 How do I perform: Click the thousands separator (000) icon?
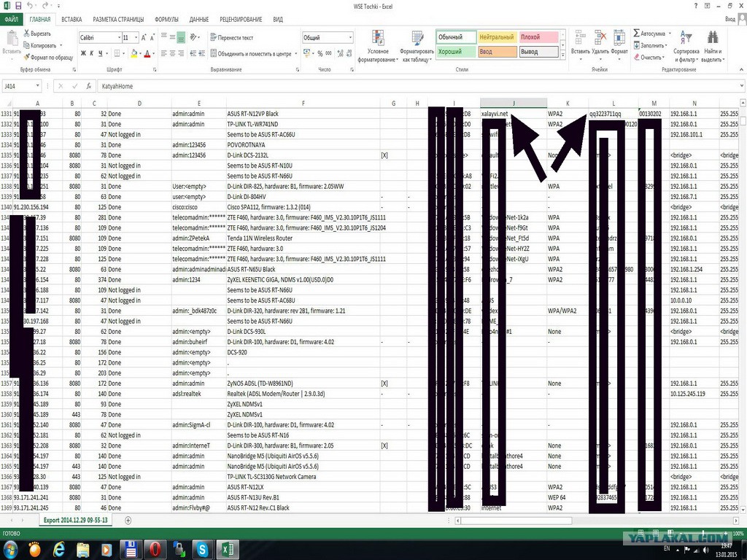click(329, 53)
